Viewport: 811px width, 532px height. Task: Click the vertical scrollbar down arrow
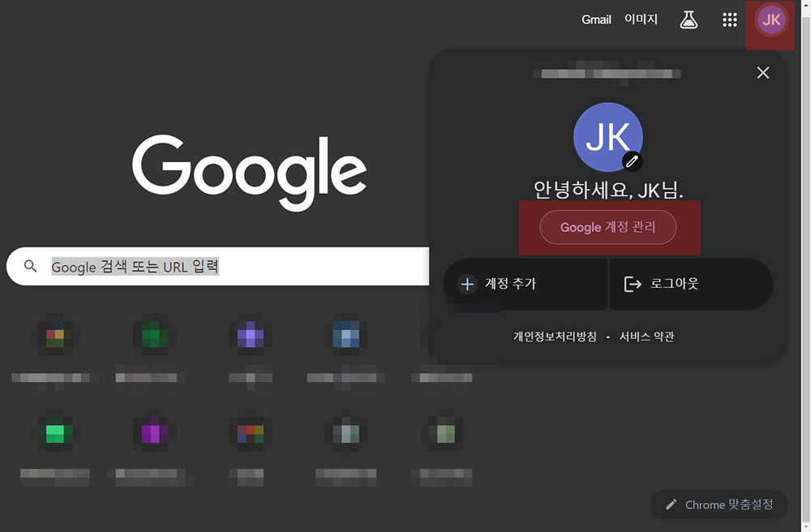click(x=806, y=527)
